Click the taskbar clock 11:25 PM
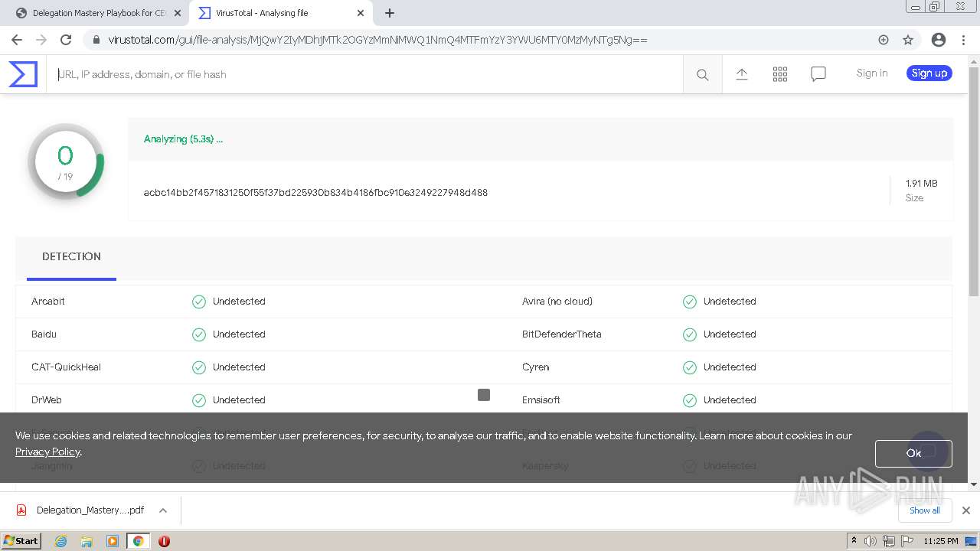Viewport: 980px width, 551px height. 940,541
